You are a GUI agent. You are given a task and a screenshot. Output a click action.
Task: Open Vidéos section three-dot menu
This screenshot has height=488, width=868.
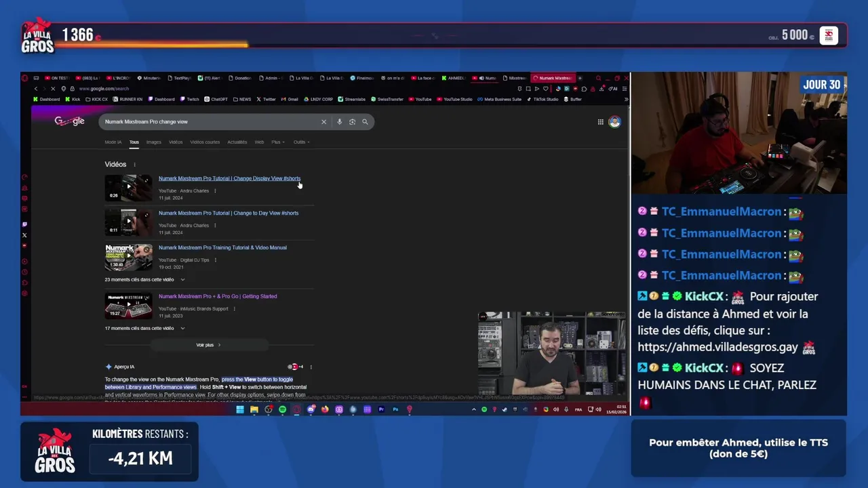point(134,165)
